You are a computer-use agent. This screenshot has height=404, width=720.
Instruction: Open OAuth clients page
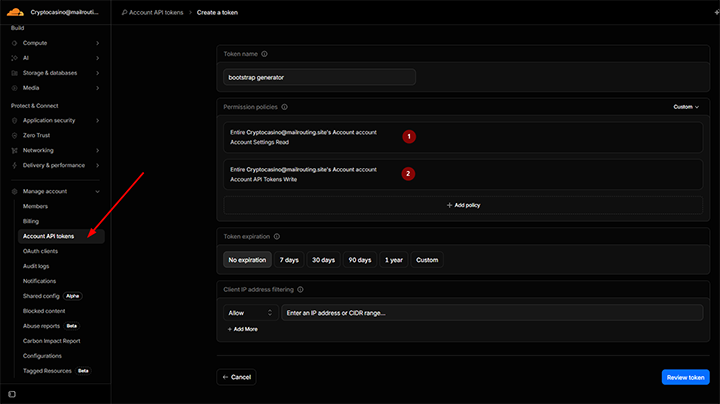tap(40, 251)
